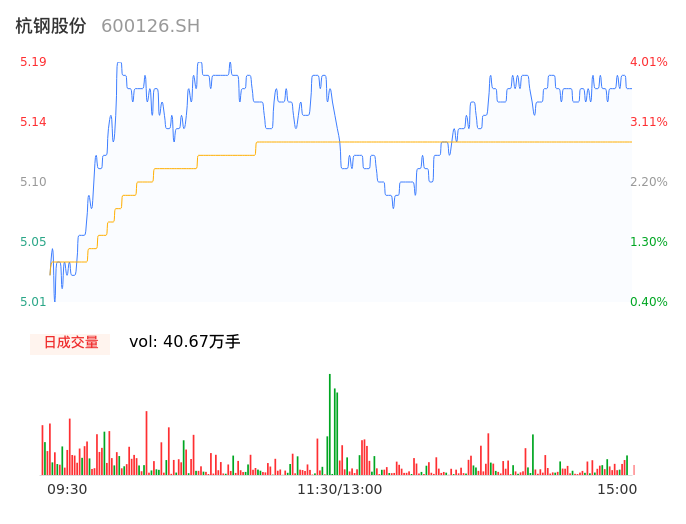Click the 5.01 lowest price axis label
The height and width of the screenshot is (524, 686).
(x=33, y=302)
